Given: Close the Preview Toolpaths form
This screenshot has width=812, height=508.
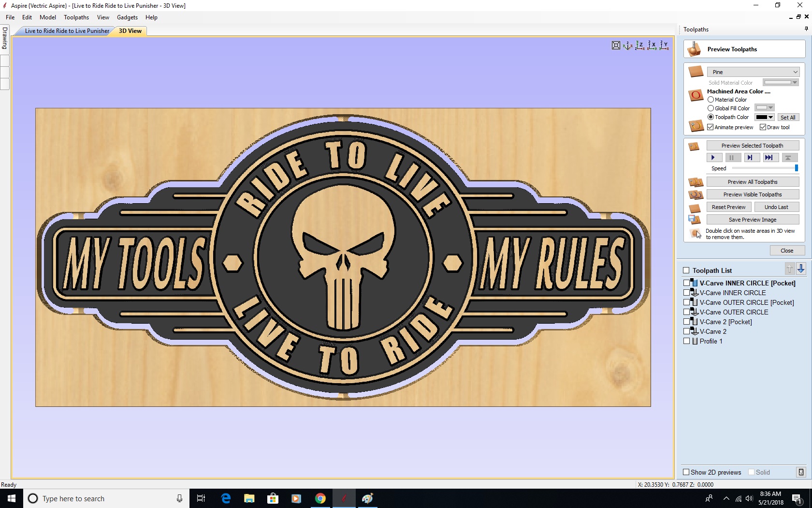Looking at the screenshot, I should pyautogui.click(x=787, y=251).
